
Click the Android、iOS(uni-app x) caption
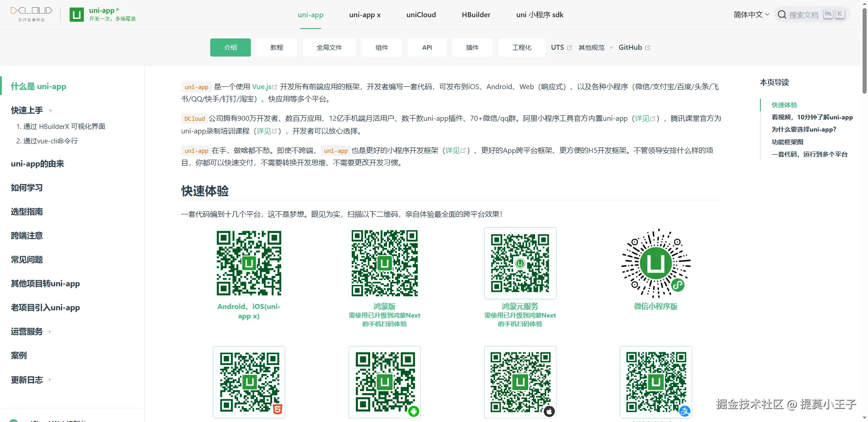(249, 311)
